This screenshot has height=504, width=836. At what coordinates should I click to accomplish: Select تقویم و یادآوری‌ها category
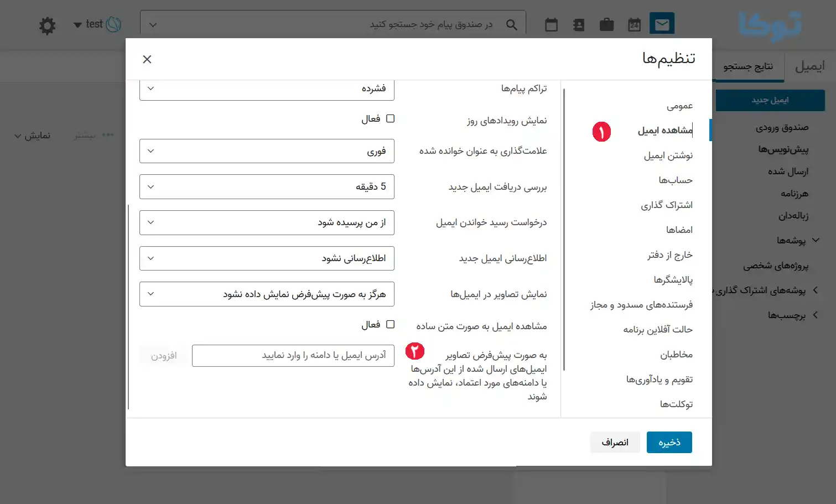[660, 380]
